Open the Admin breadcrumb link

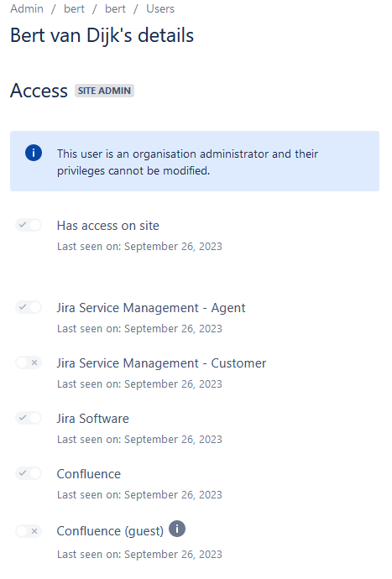tap(27, 9)
